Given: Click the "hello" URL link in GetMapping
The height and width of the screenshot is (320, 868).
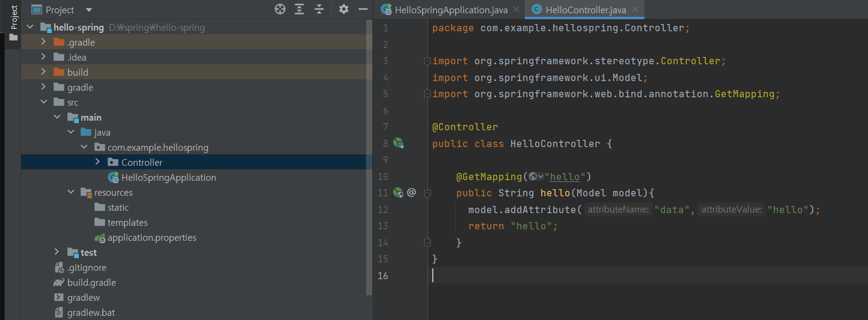Looking at the screenshot, I should (564, 177).
